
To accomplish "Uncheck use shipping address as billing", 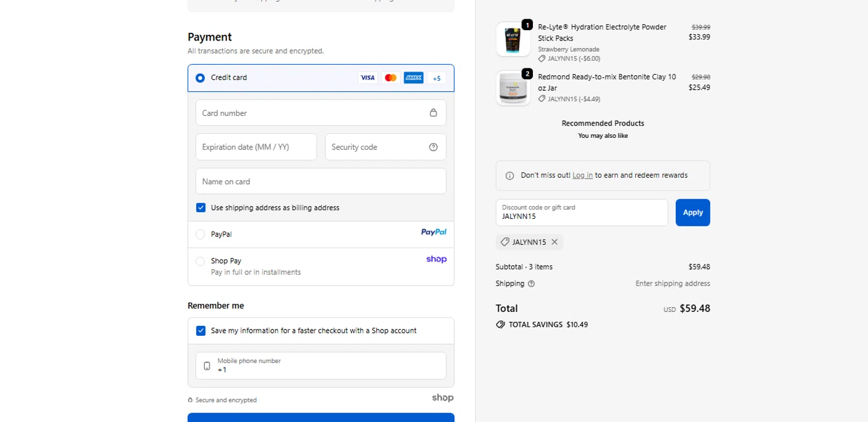I will click(201, 208).
